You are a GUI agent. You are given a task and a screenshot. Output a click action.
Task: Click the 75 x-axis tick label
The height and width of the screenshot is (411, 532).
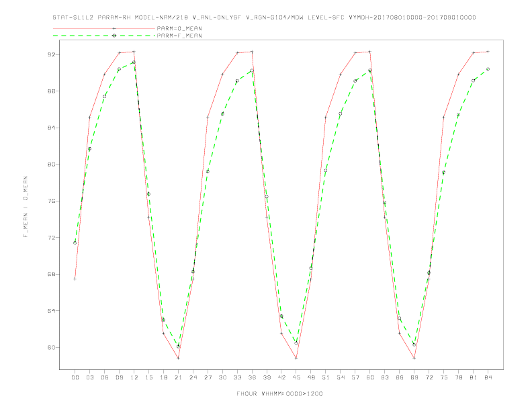coord(444,377)
